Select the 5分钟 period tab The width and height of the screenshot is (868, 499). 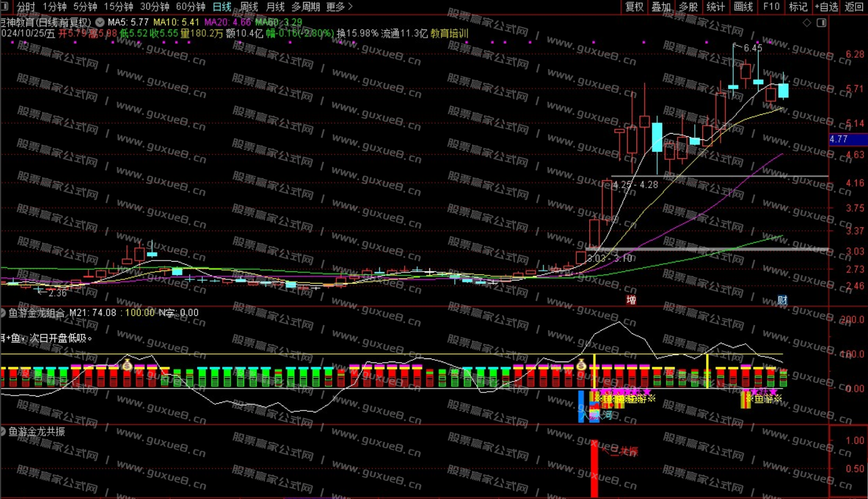85,7
